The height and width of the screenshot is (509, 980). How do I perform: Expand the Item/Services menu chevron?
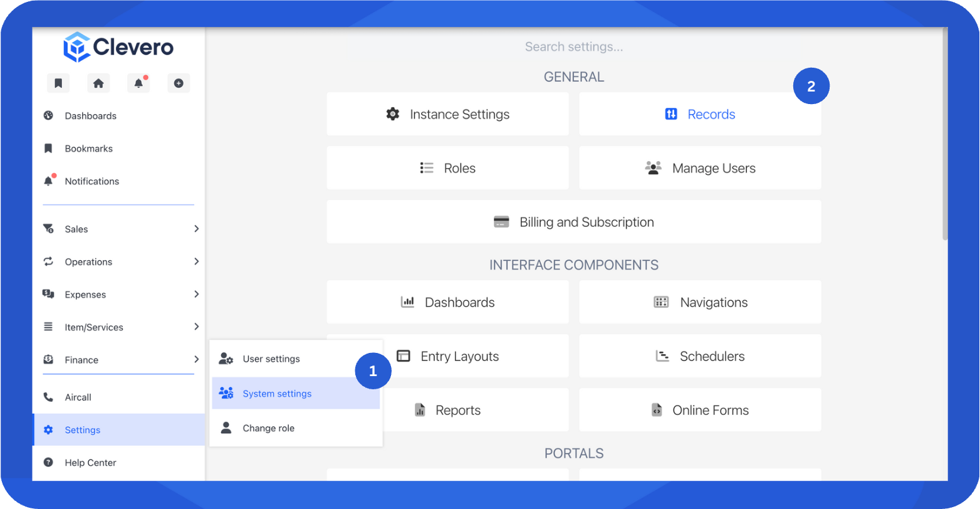(x=196, y=327)
